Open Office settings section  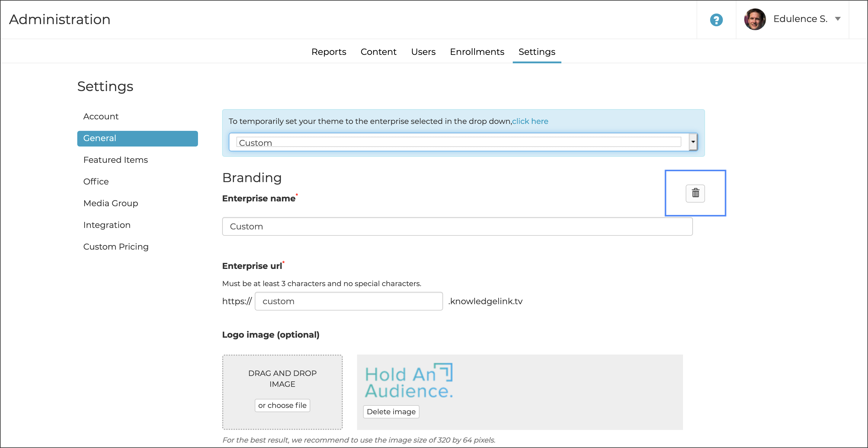96,182
